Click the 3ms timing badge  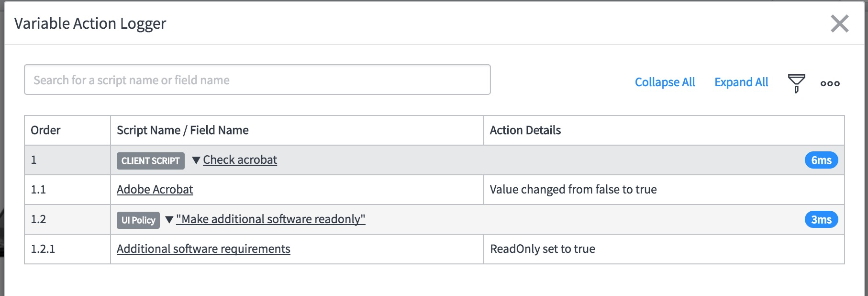pyautogui.click(x=821, y=220)
